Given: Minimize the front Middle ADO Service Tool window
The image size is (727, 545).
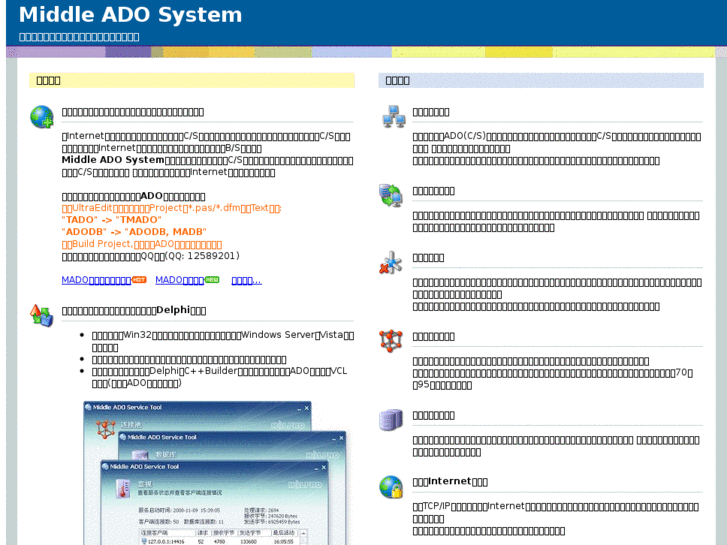Looking at the screenshot, I should pyautogui.click(x=315, y=468).
